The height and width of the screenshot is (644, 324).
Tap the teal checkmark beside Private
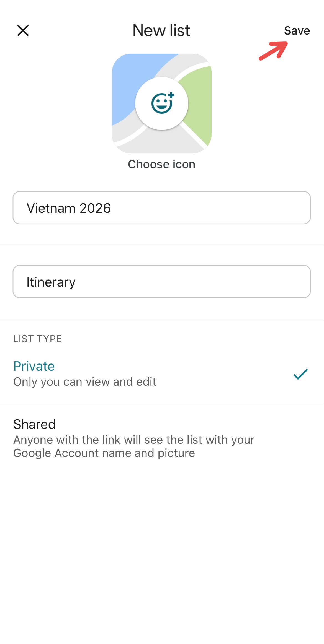click(x=300, y=374)
